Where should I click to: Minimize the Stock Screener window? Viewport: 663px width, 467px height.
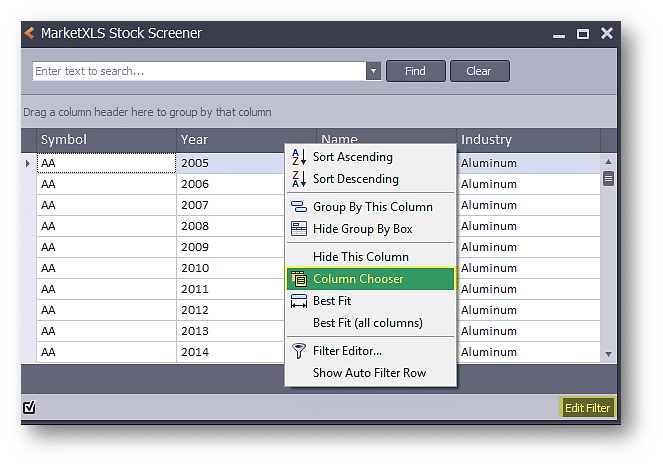pos(559,36)
